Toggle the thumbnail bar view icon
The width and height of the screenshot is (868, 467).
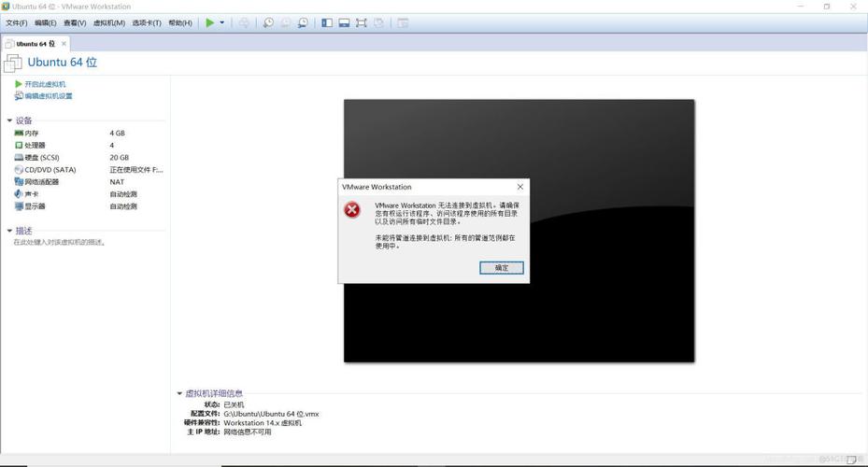coord(345,22)
